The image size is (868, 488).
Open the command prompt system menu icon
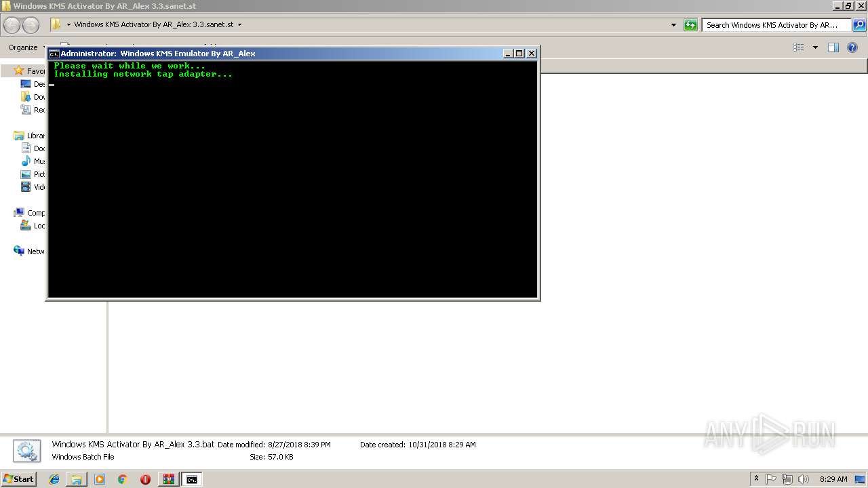pos(54,54)
